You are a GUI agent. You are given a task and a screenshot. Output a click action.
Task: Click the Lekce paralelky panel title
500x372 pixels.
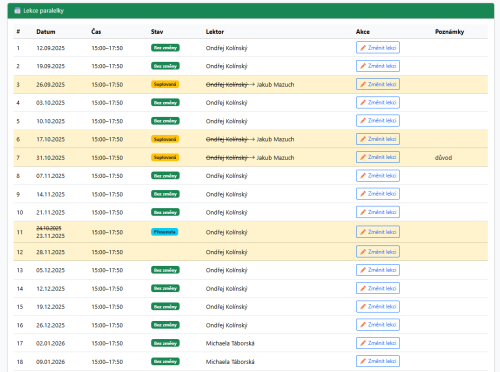(44, 11)
